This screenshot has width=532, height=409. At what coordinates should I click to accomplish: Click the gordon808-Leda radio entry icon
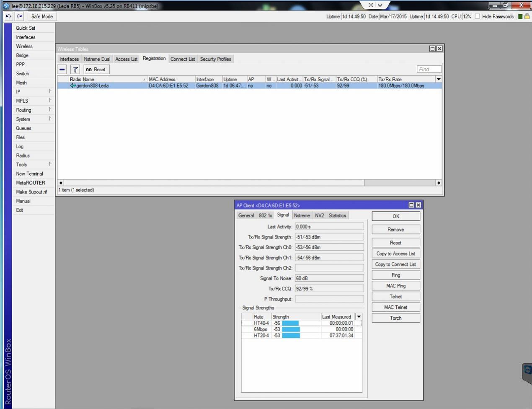73,85
